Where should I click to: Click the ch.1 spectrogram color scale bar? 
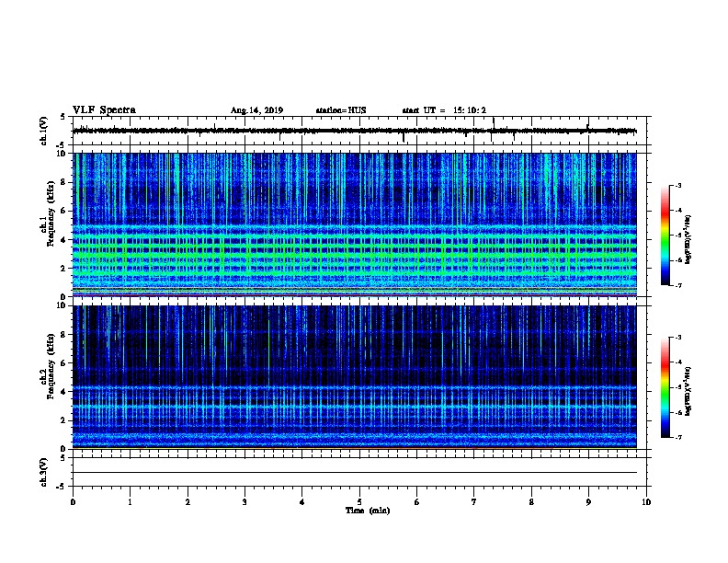665,236
